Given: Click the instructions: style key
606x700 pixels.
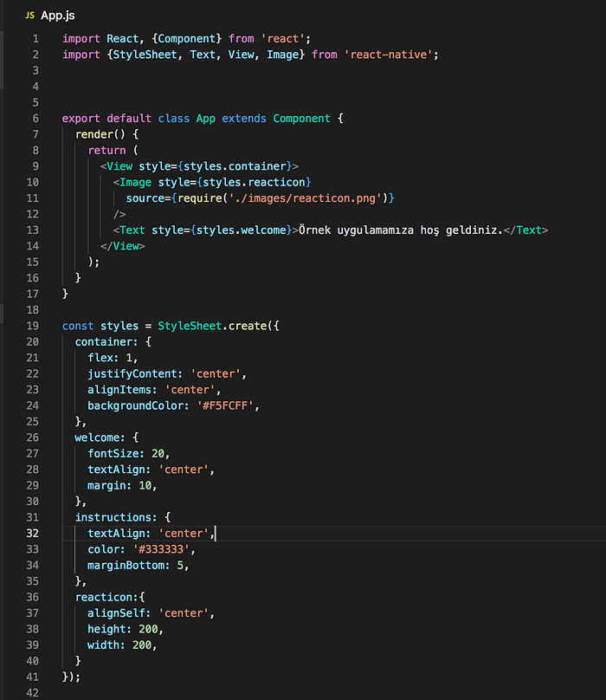Looking at the screenshot, I should (x=117, y=517).
